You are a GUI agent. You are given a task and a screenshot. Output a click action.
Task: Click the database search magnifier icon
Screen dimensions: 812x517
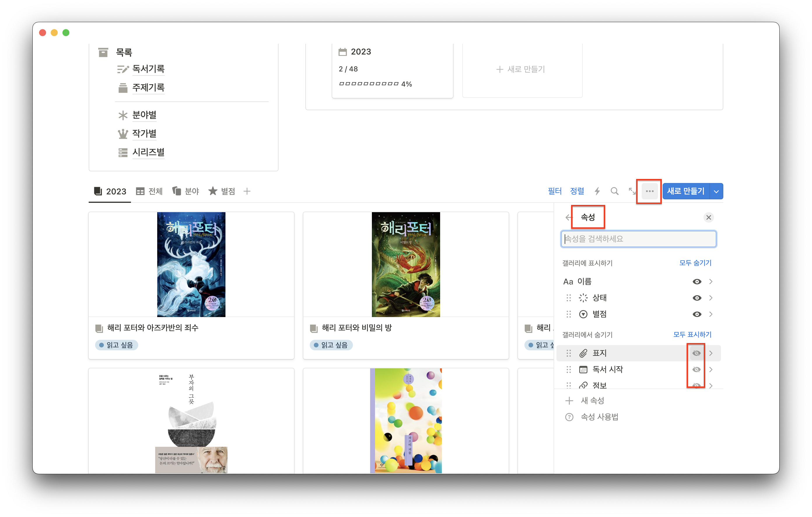tap(615, 191)
